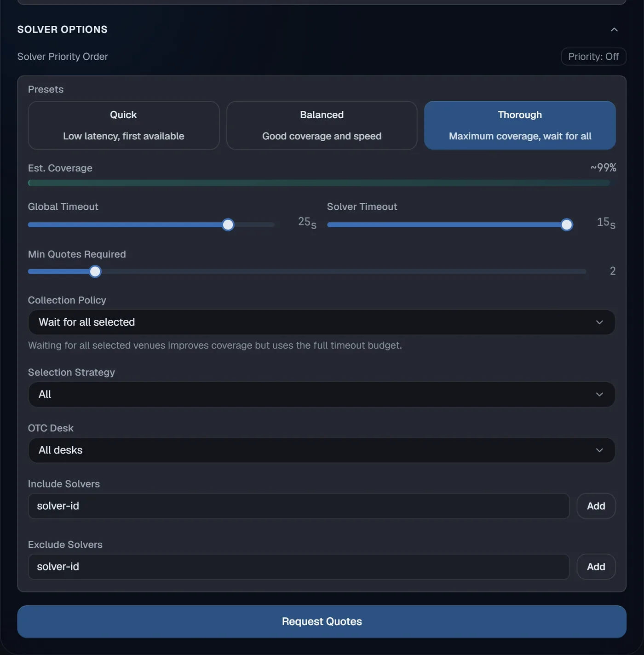644x655 pixels.
Task: Click the Solver Timeout slider handle
Action: (x=567, y=225)
